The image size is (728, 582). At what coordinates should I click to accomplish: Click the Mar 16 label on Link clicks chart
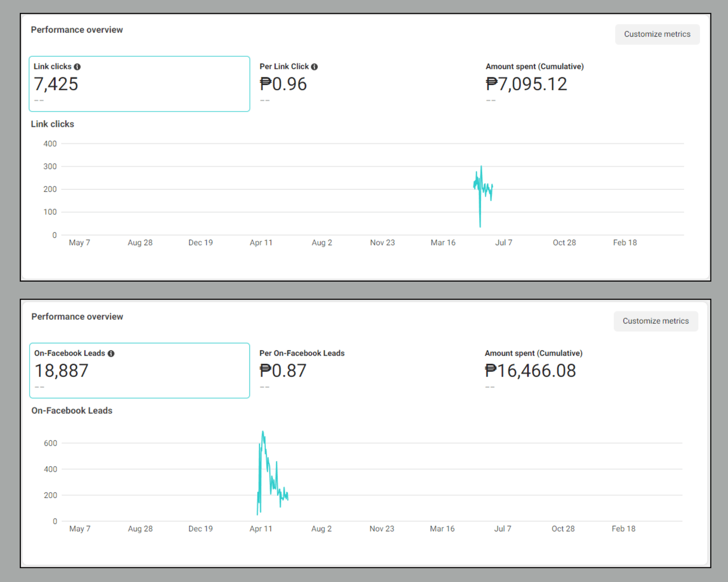click(x=443, y=242)
